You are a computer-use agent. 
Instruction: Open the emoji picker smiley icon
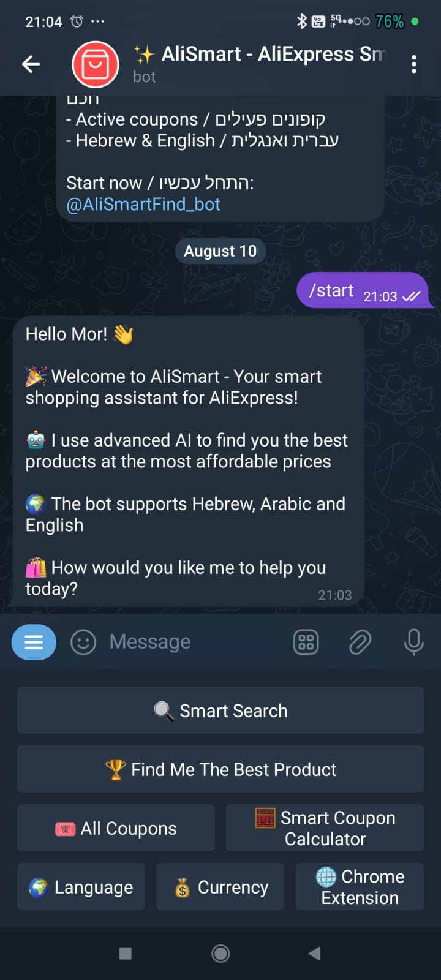[x=83, y=642]
